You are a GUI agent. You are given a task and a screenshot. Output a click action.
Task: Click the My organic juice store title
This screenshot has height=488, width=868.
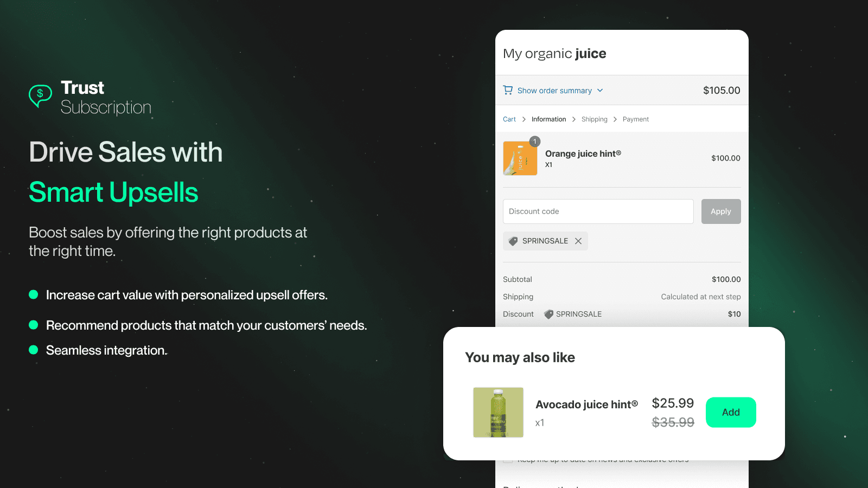(554, 54)
